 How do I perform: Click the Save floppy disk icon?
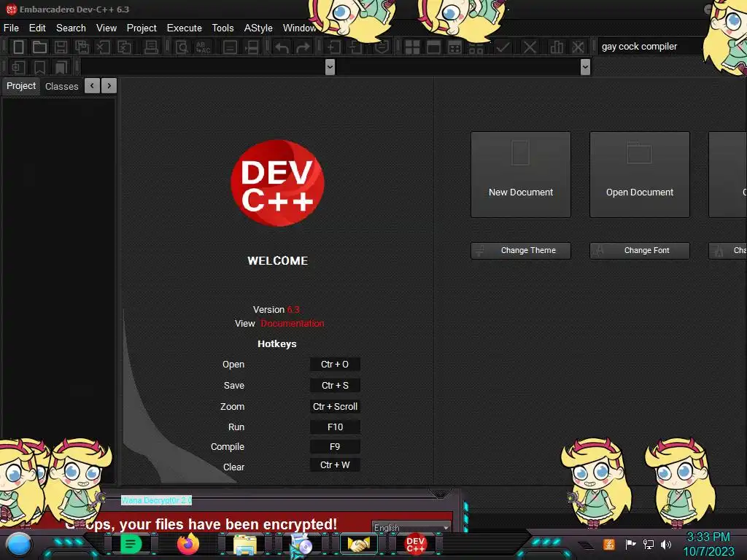tap(61, 47)
